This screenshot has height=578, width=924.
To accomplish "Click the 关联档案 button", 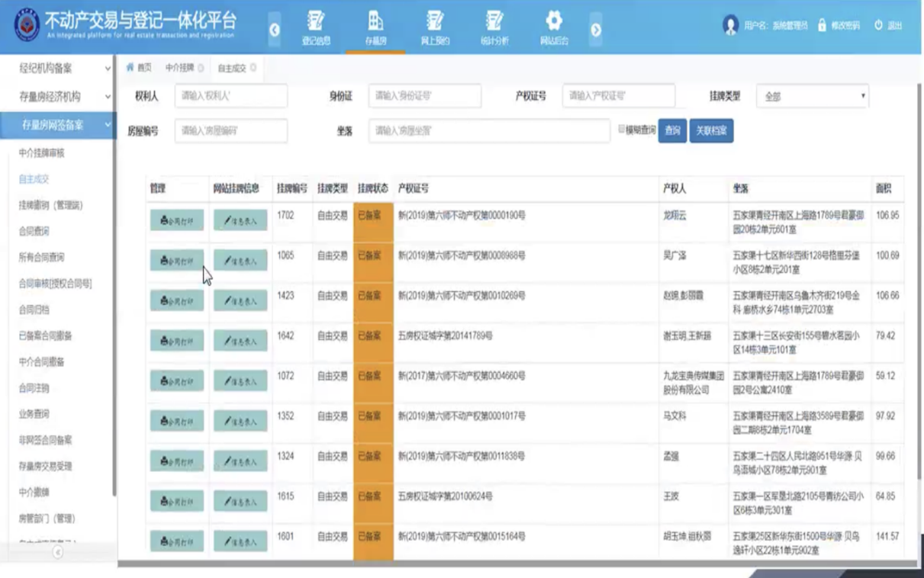I will point(711,130).
